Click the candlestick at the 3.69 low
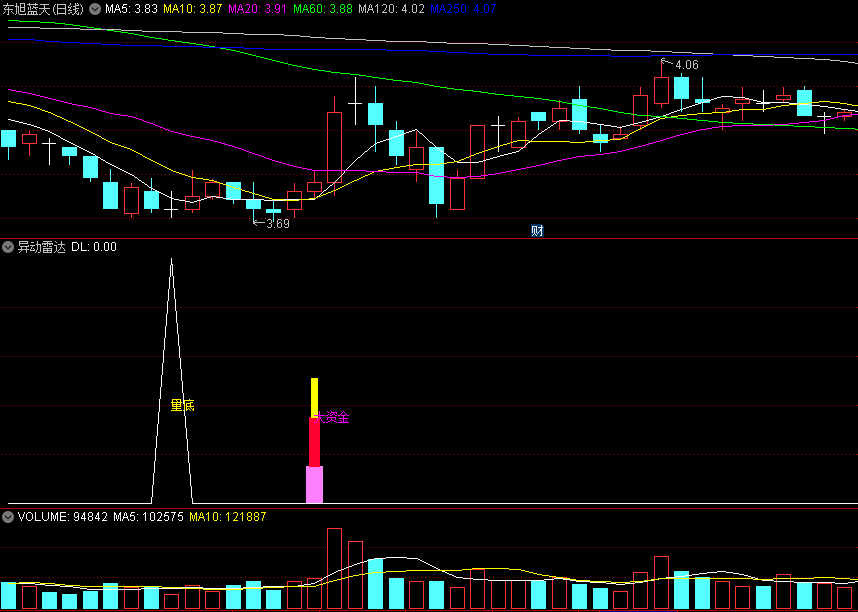Viewport: 858px width, 612px height. coord(253,203)
